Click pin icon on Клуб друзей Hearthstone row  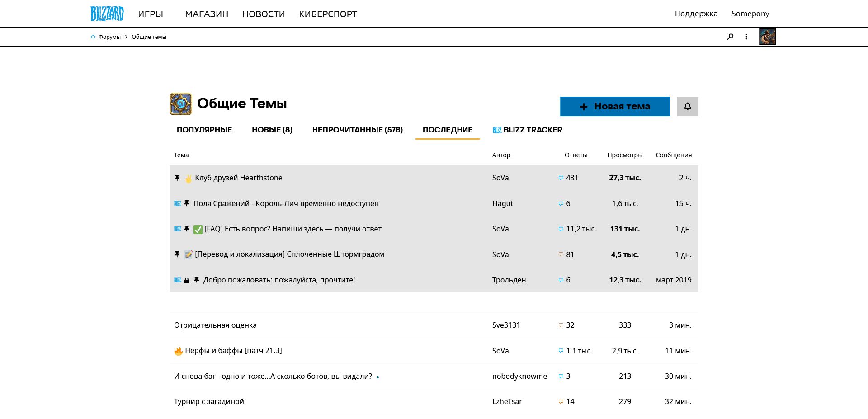tap(177, 178)
